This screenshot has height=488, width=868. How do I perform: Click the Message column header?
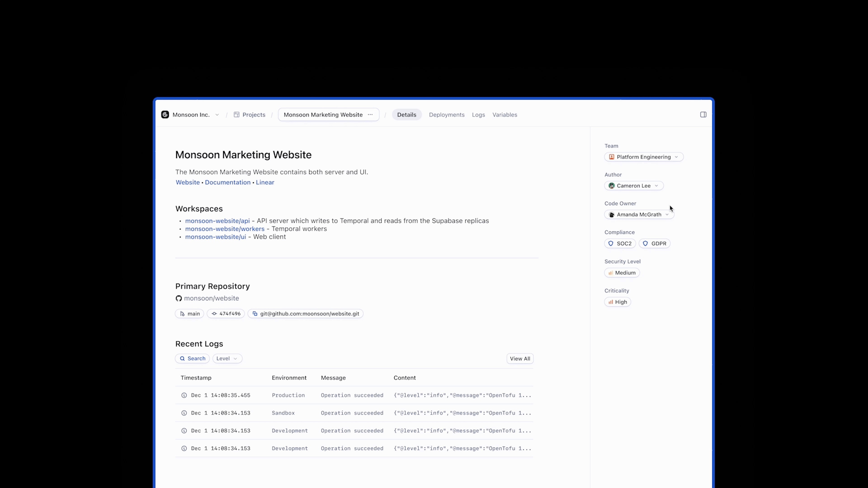point(333,378)
